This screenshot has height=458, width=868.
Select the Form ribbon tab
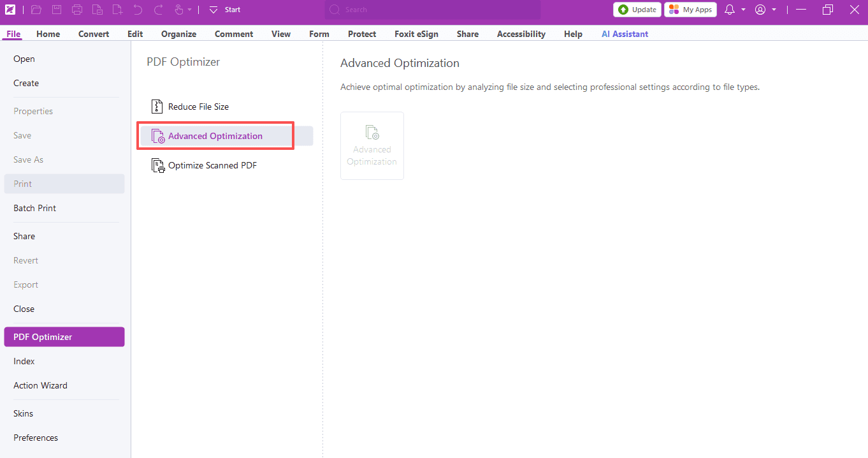tap(319, 34)
